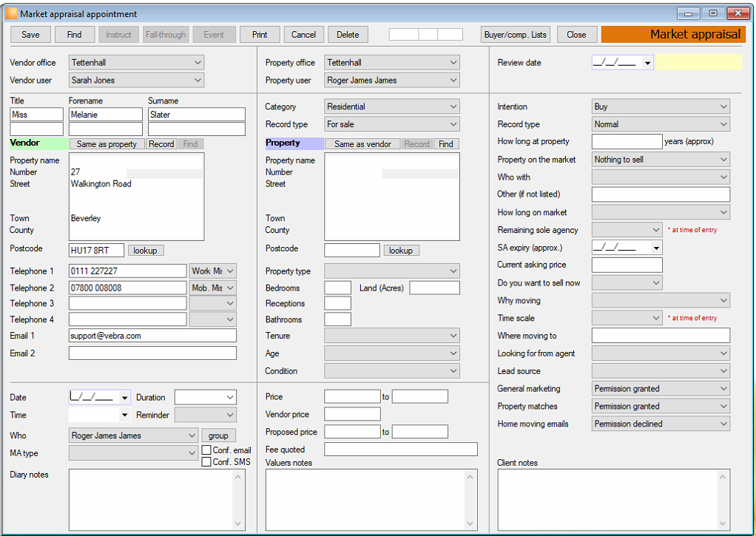
Task: Click the Diary notes text area
Action: click(152, 500)
